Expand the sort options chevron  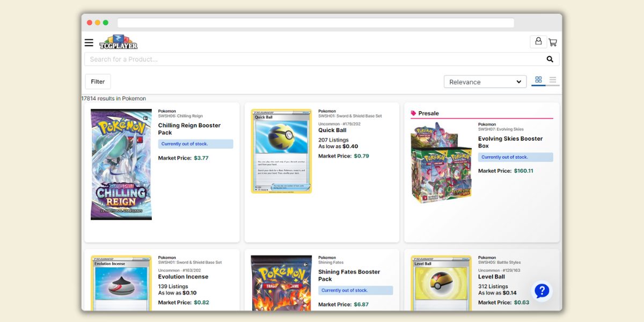pyautogui.click(x=518, y=82)
